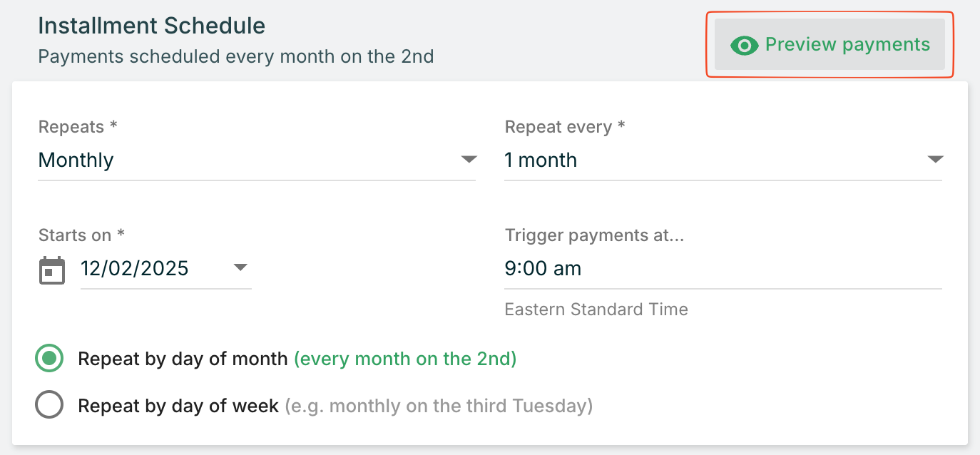Click the 12/02/2025 start date field
980x455 pixels.
pos(135,269)
